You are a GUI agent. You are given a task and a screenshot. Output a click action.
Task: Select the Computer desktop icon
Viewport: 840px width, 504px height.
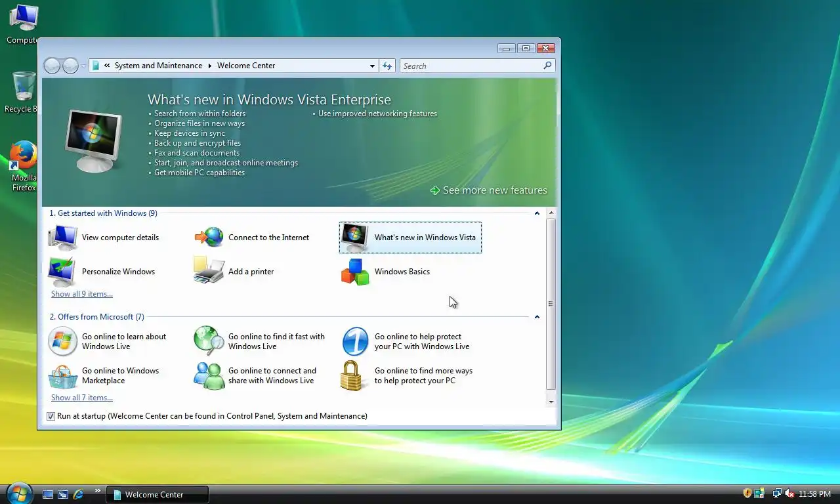(x=23, y=24)
